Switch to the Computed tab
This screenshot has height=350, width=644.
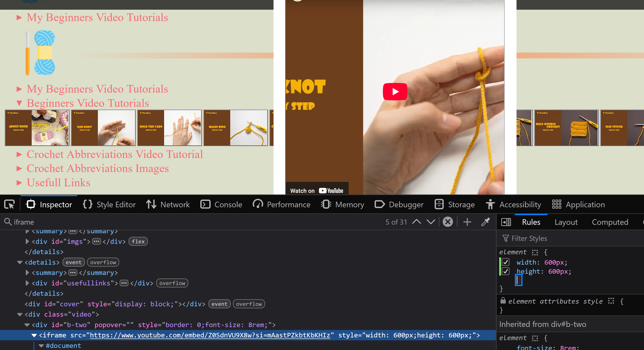point(610,222)
